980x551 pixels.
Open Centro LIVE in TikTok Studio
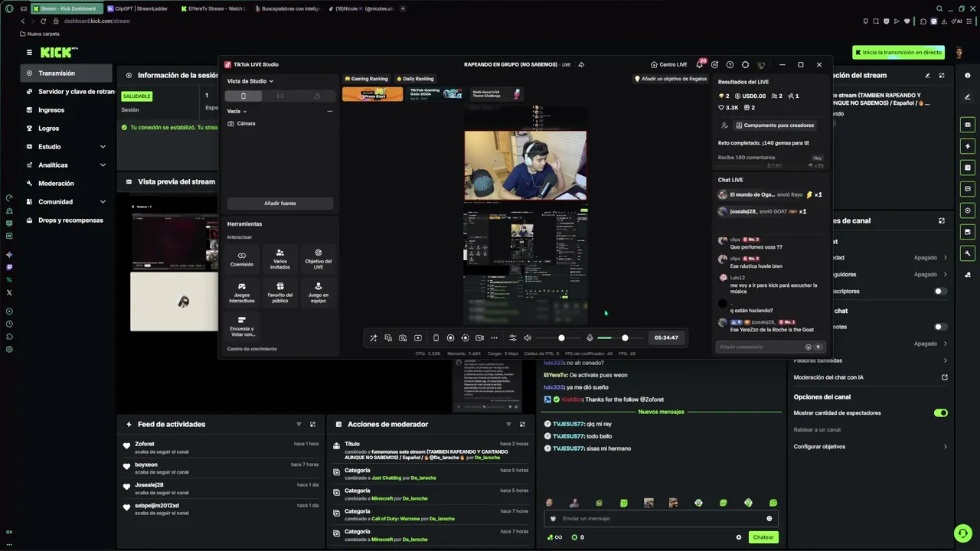(668, 64)
